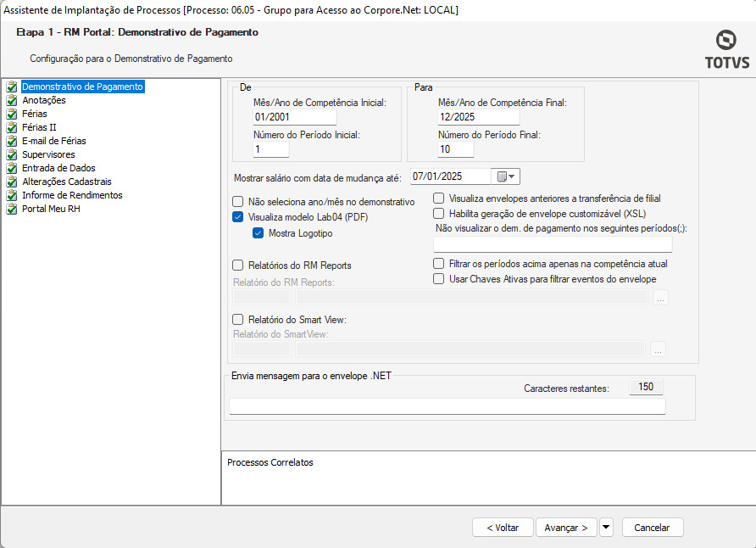Click the checkmark icon beside Anotações
The width and height of the screenshot is (756, 548).
[12, 100]
